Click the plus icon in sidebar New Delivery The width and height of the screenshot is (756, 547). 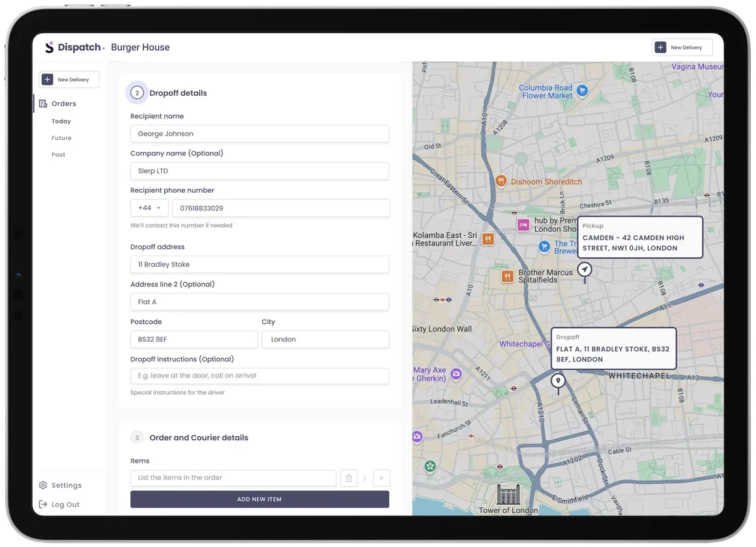click(x=47, y=79)
